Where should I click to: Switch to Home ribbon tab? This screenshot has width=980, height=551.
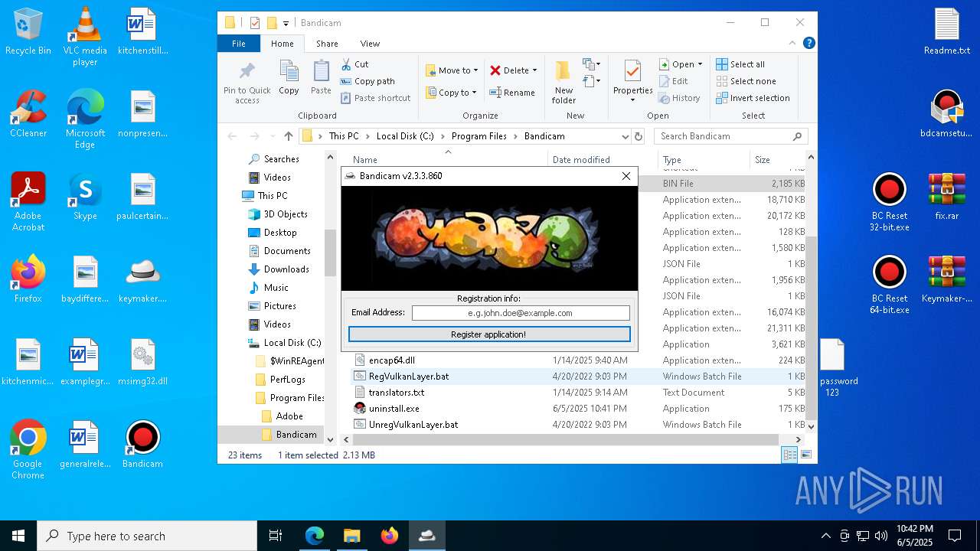[282, 44]
